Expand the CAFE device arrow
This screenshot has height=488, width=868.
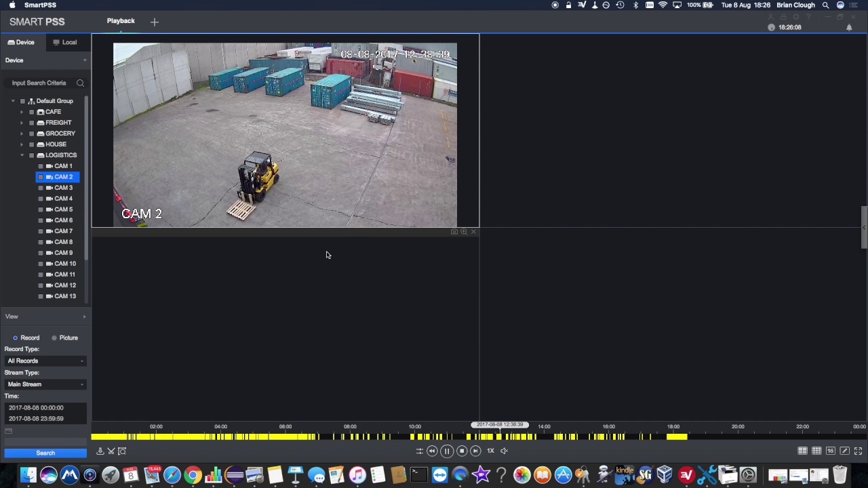tap(22, 112)
